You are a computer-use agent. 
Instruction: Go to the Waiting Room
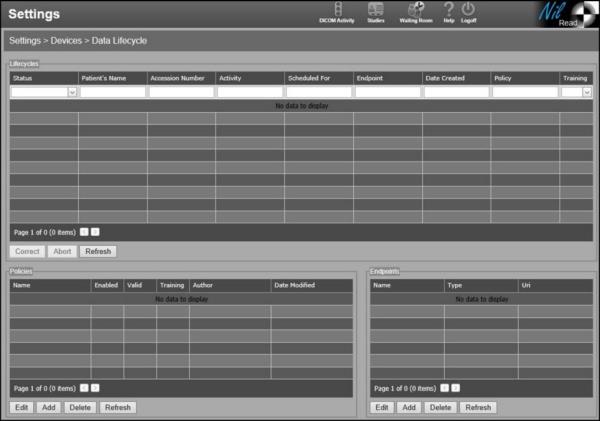415,11
